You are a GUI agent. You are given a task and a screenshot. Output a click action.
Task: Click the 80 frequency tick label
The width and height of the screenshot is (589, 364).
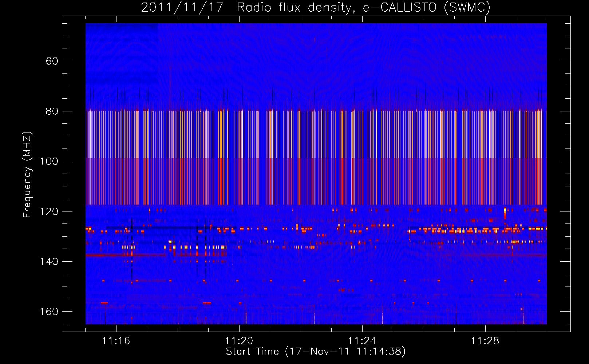pos(52,111)
